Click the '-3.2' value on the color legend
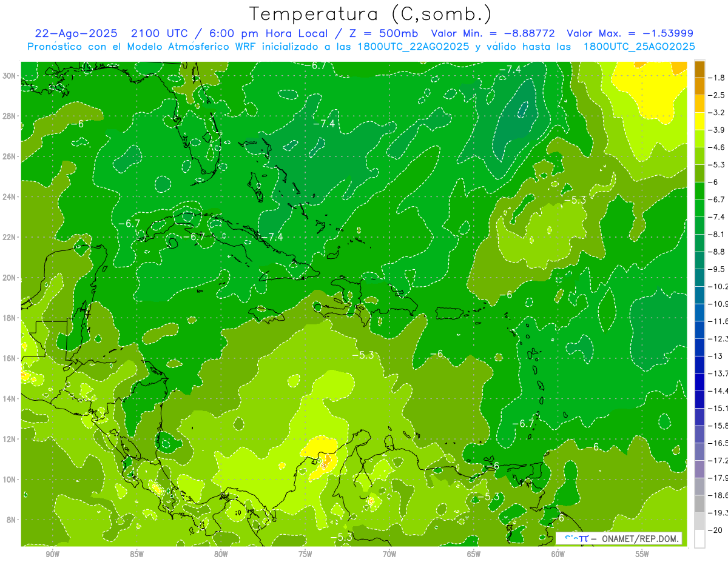728x562 pixels. pos(717,113)
